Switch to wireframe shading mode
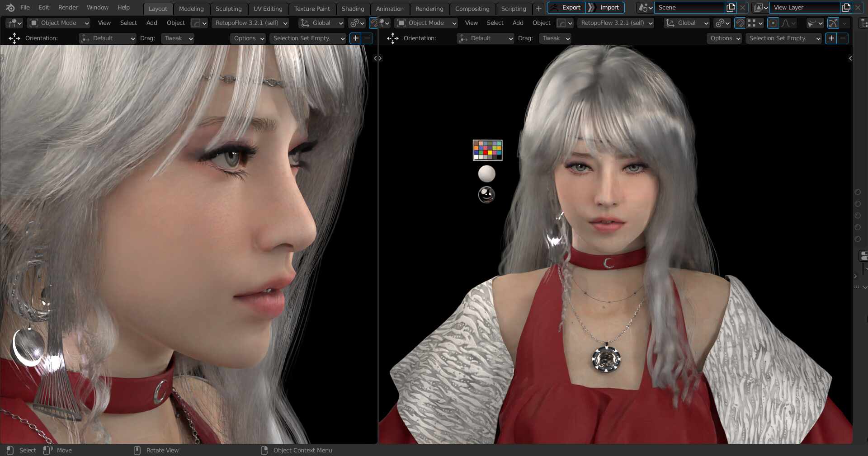Image resolution: width=868 pixels, height=456 pixels. pos(844,24)
